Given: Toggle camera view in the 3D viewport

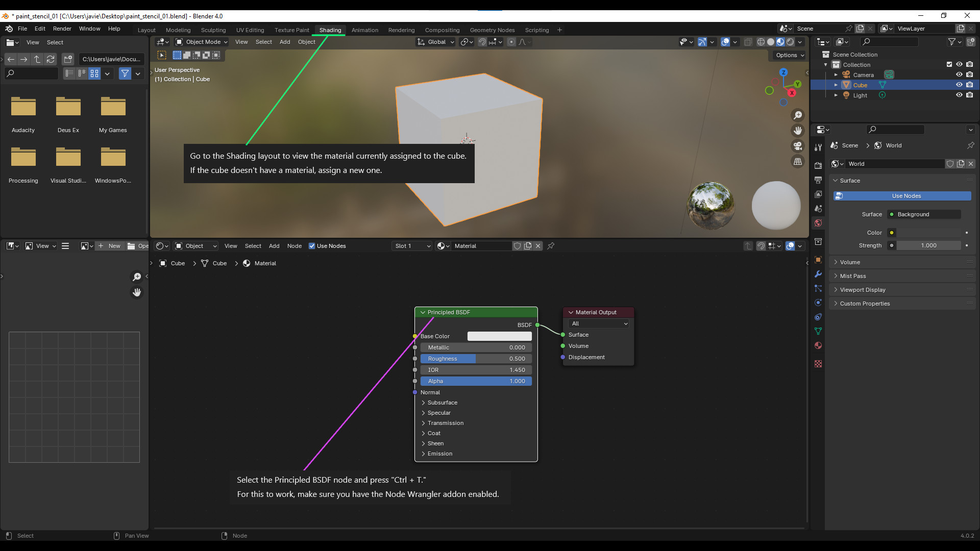Looking at the screenshot, I should point(797,146).
